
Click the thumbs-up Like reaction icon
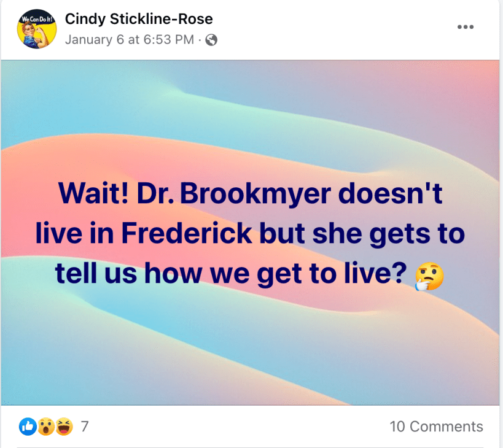pos(28,426)
